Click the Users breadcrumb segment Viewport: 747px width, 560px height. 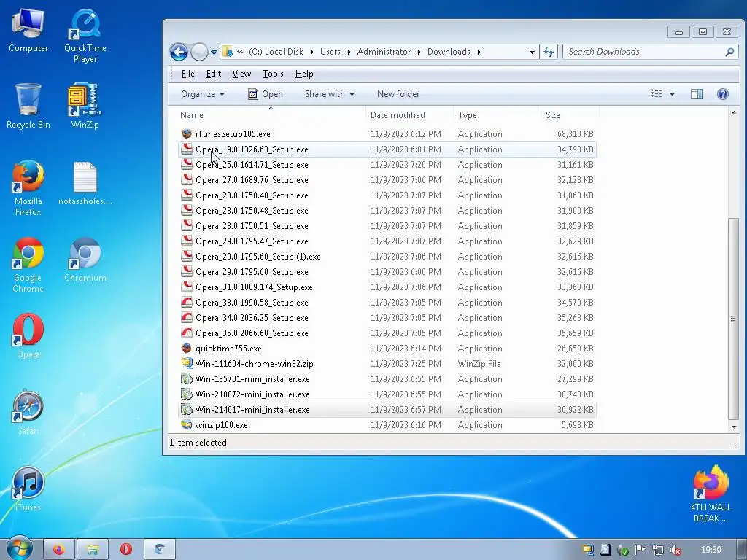pyautogui.click(x=330, y=52)
